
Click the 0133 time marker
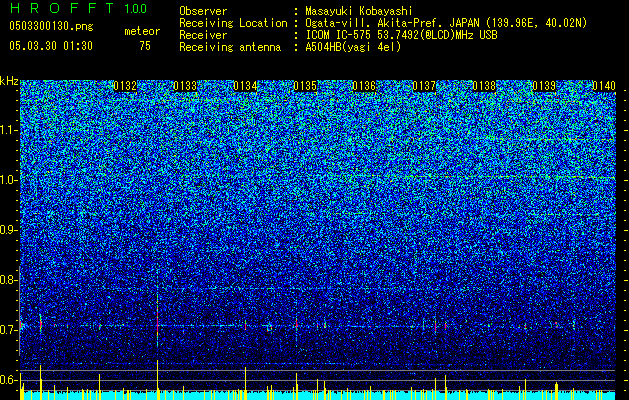click(185, 86)
